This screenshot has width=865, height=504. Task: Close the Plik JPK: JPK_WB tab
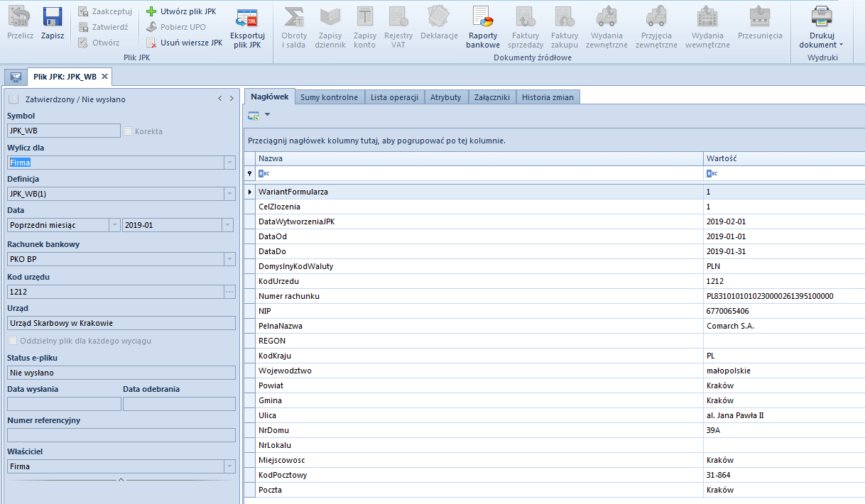coord(104,77)
